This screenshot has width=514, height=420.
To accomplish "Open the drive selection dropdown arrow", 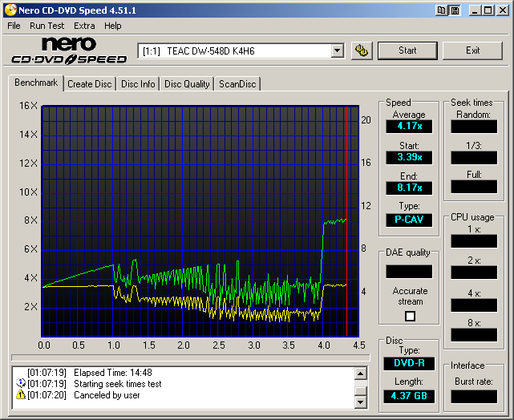I will click(x=337, y=50).
